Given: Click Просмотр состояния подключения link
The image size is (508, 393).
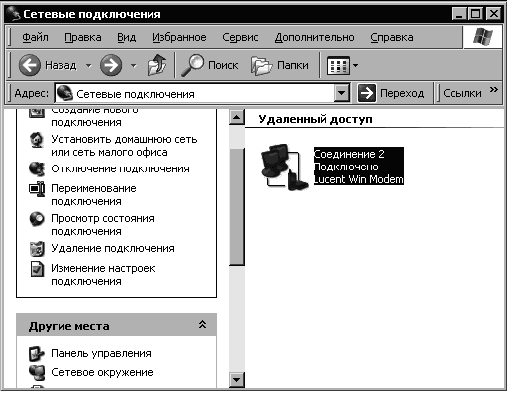Looking at the screenshot, I should 103,225.
